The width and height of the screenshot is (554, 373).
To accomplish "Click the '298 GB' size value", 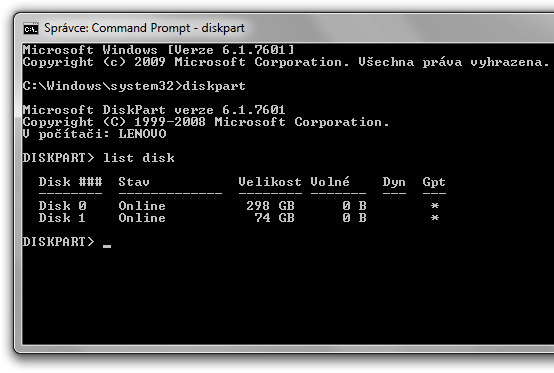I will 270,206.
